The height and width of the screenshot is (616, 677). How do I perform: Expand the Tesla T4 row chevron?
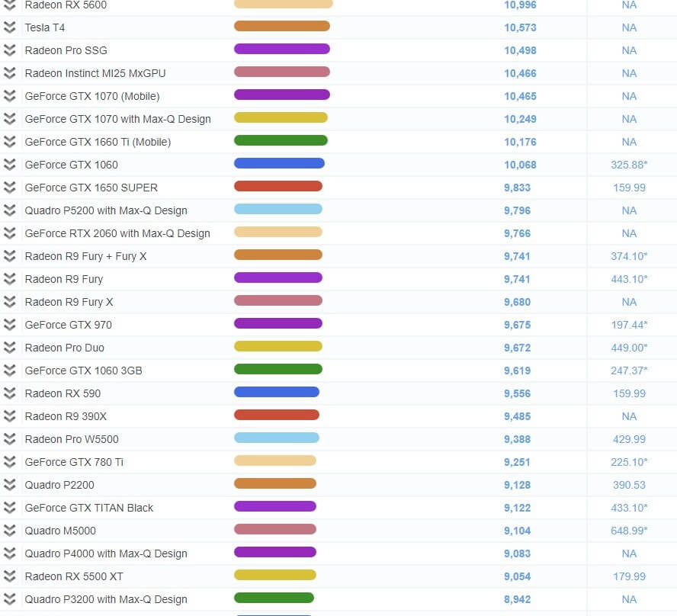9,27
